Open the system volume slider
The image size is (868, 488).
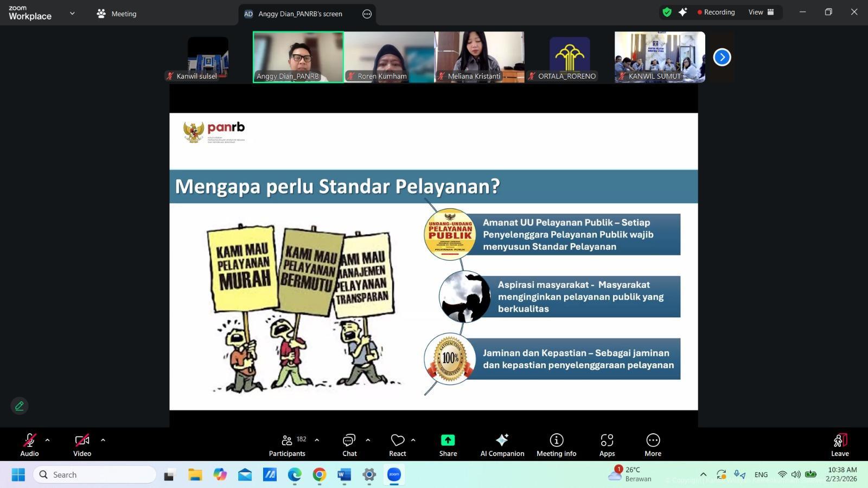pyautogui.click(x=796, y=474)
